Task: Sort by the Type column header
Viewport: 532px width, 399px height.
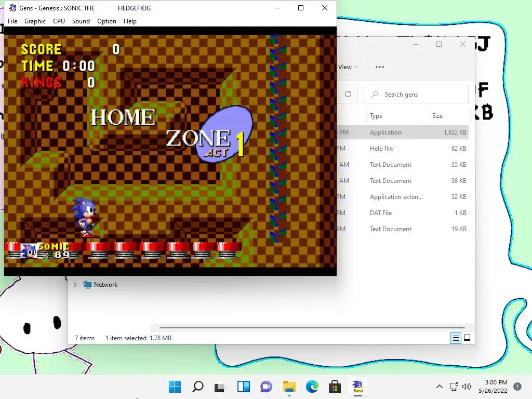Action: tap(397, 116)
